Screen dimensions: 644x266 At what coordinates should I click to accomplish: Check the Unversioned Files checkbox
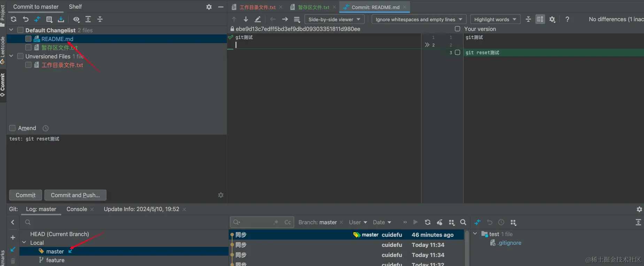point(21,56)
